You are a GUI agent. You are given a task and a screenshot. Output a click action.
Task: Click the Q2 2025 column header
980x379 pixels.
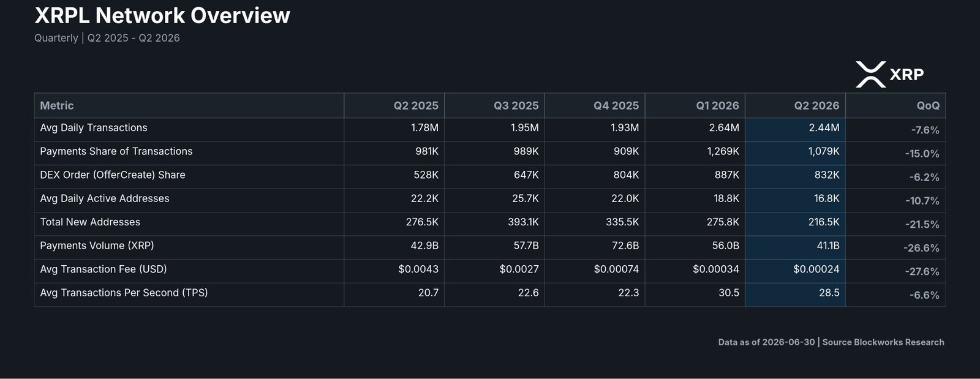pyautogui.click(x=416, y=105)
